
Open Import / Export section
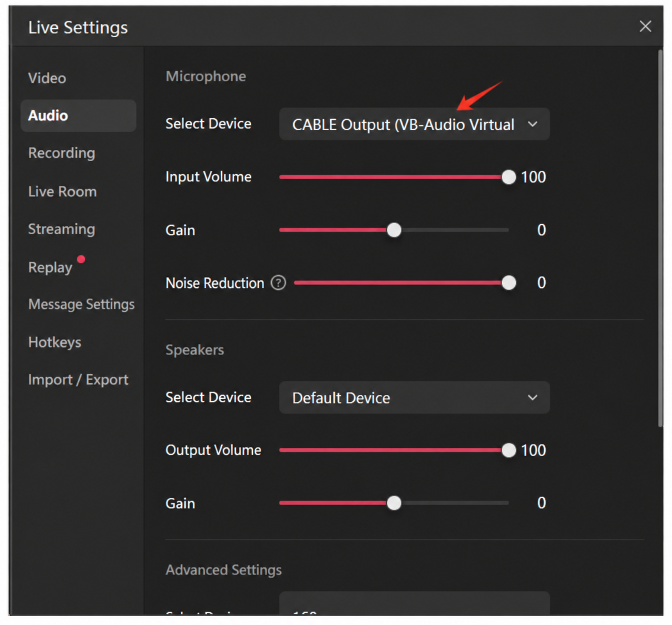(78, 380)
